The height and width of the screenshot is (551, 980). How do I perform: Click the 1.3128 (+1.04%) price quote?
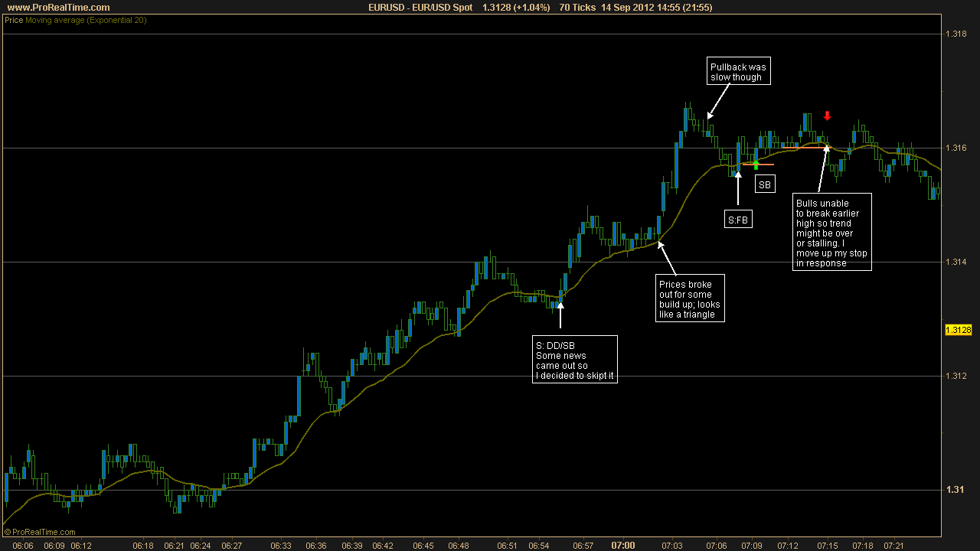pyautogui.click(x=516, y=7)
